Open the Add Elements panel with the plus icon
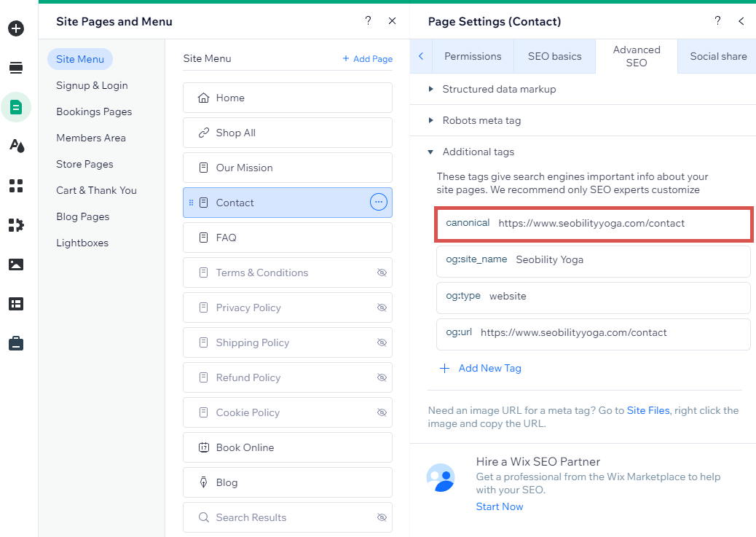756x537 pixels. (16, 29)
